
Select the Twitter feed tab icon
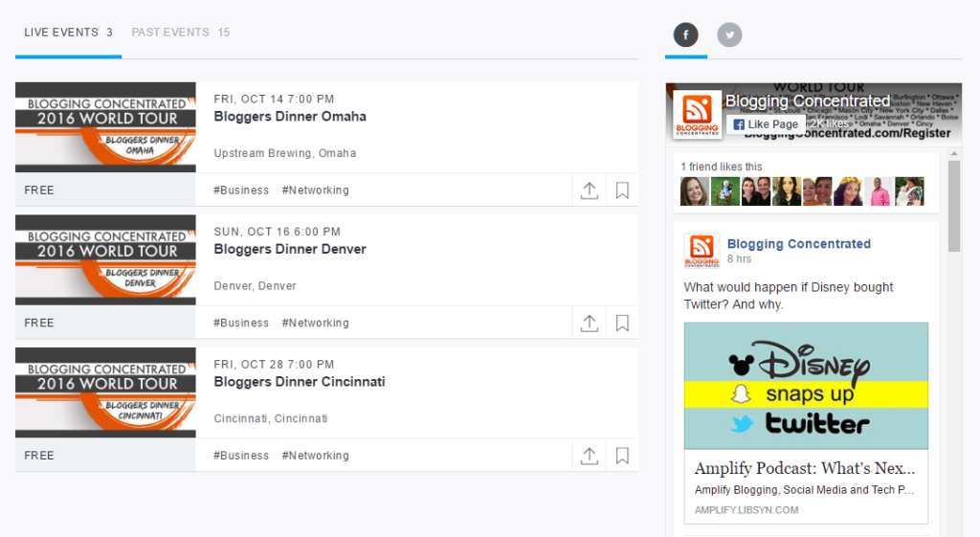[x=729, y=35]
